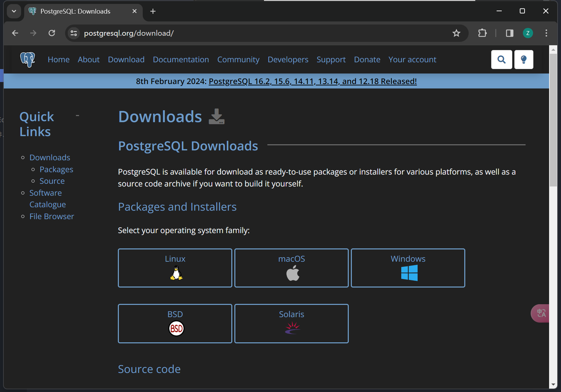This screenshot has width=561, height=392.
Task: Toggle dark mode lightbulb button
Action: (524, 60)
